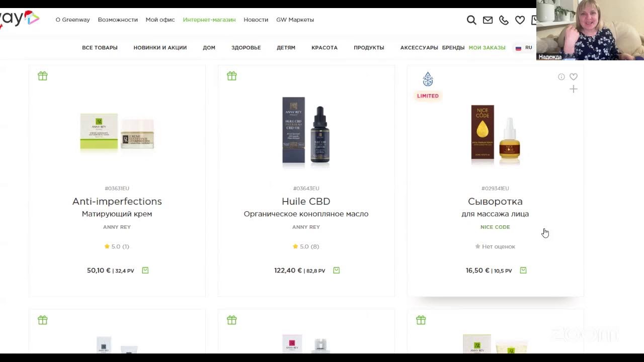The image size is (644, 362).
Task: Click the Anti-imperfections cream product image
Action: (117, 132)
